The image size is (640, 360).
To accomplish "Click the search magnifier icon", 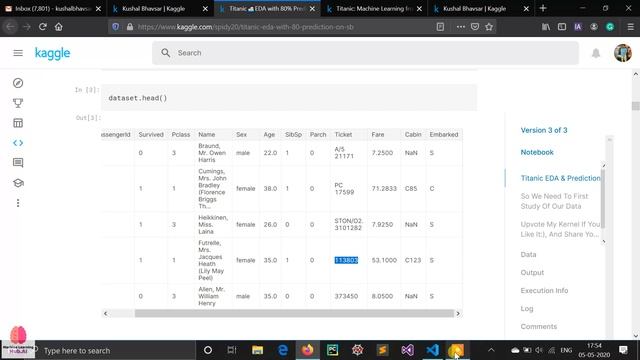I will (x=165, y=53).
